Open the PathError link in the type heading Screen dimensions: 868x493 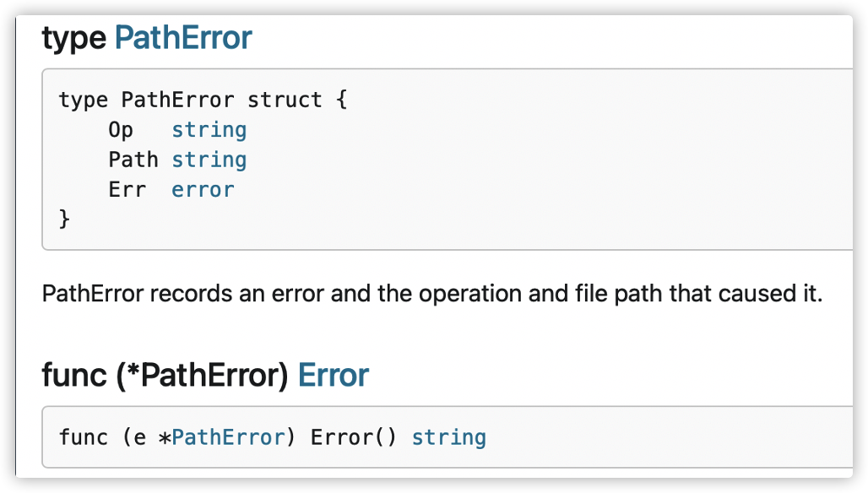183,38
